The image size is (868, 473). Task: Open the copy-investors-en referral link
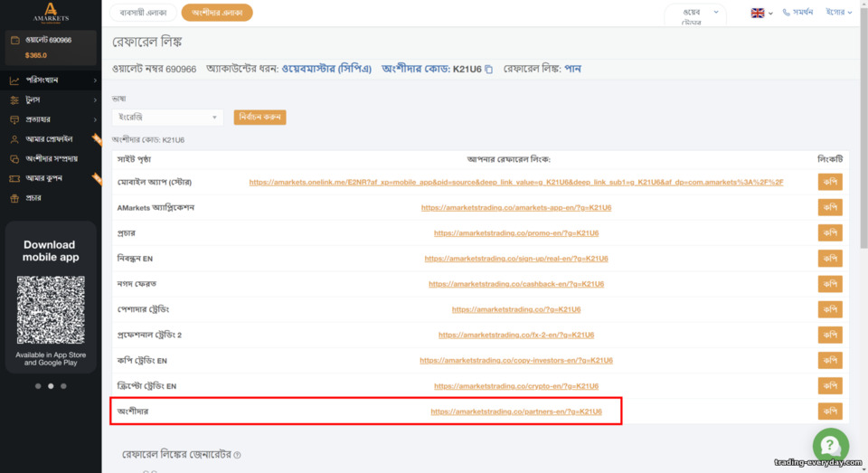click(516, 361)
